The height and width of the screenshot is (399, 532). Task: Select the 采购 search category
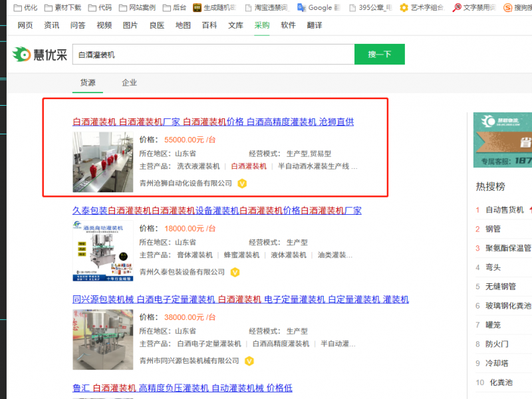[262, 25]
